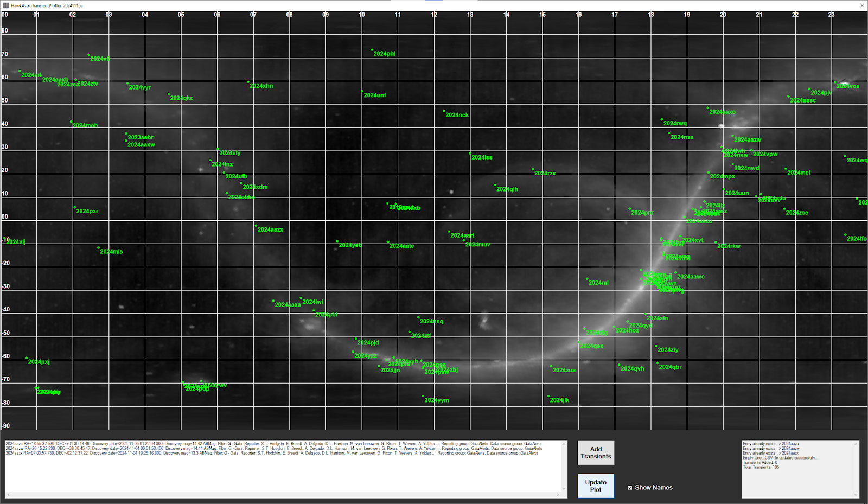The height and width of the screenshot is (504, 868).
Task: Click the 2024aate transient label
Action: click(401, 246)
